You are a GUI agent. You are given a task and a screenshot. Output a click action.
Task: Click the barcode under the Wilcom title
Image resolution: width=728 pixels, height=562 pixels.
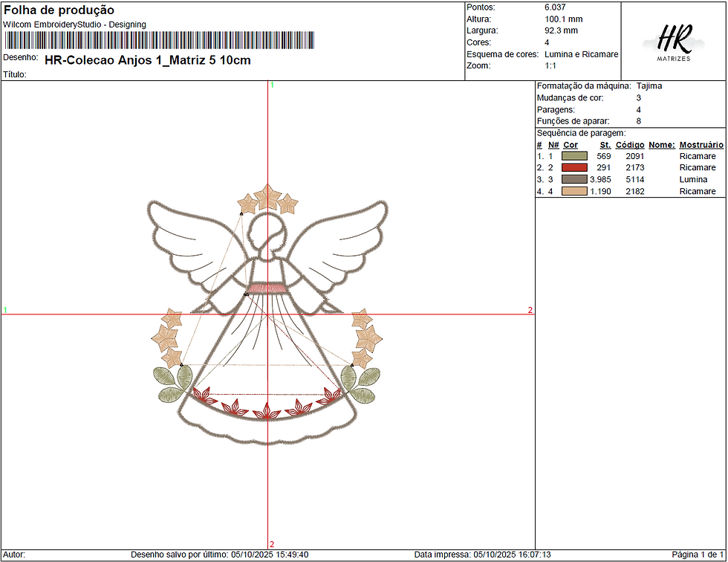coord(160,40)
